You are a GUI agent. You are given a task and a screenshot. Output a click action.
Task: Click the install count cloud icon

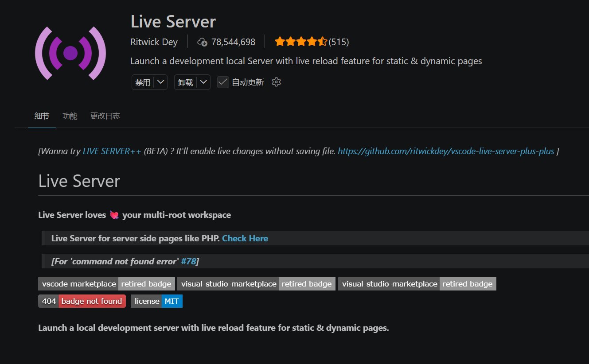(203, 42)
